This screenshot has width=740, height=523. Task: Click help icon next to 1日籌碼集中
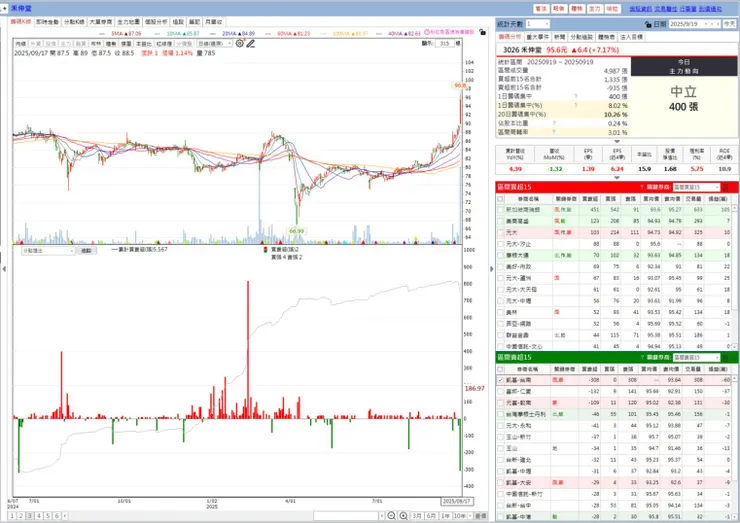(x=576, y=96)
